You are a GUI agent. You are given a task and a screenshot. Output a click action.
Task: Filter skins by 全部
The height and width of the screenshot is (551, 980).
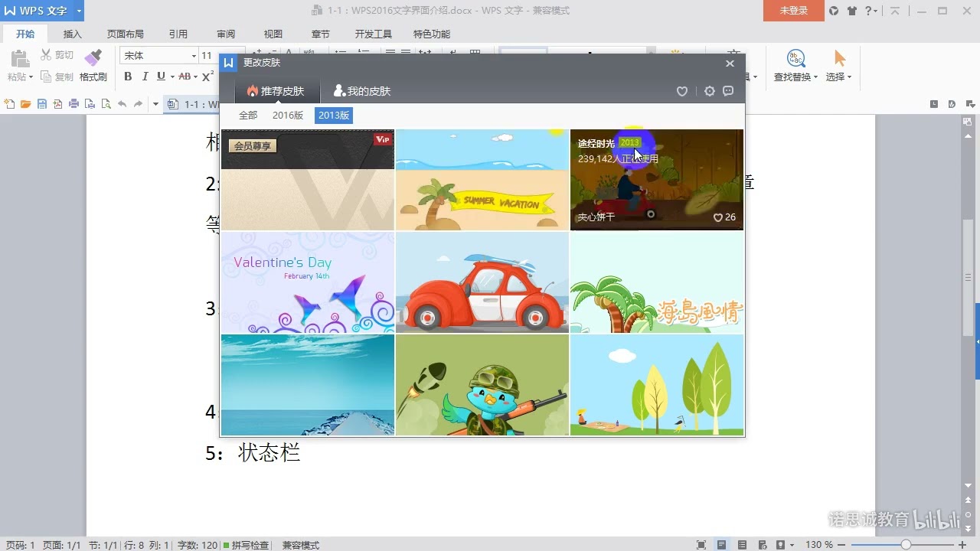pyautogui.click(x=248, y=116)
